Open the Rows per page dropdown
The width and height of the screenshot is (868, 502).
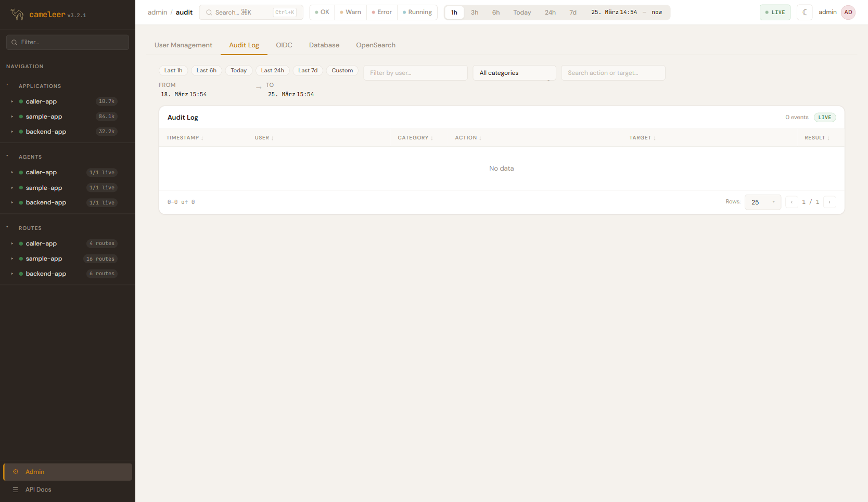pyautogui.click(x=762, y=202)
